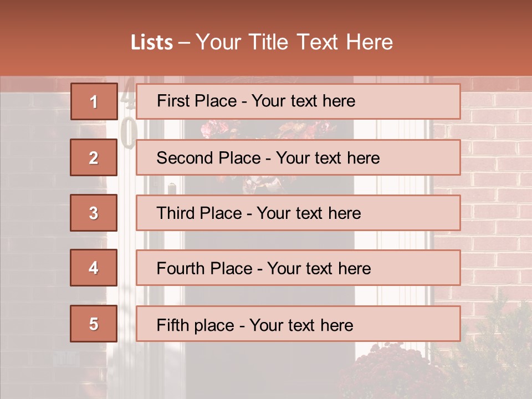This screenshot has height=399, width=532.
Task: Click the Second Place text bar
Action: [298, 157]
